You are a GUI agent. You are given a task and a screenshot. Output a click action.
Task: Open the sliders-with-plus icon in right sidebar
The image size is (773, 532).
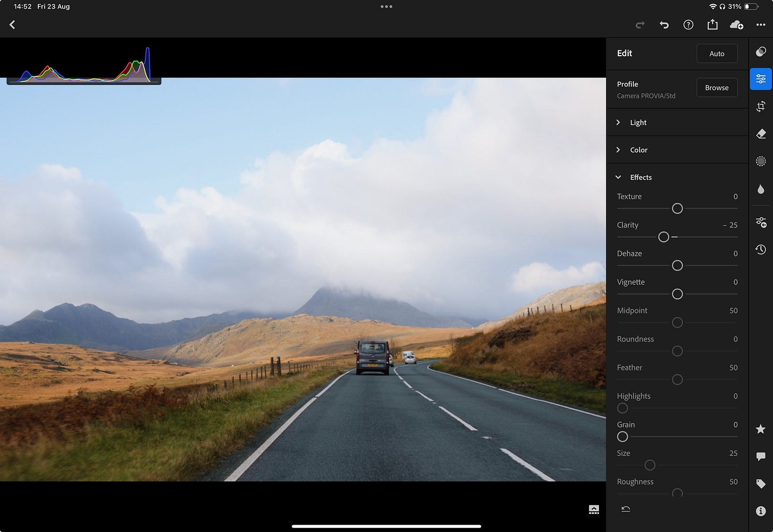coord(761,222)
